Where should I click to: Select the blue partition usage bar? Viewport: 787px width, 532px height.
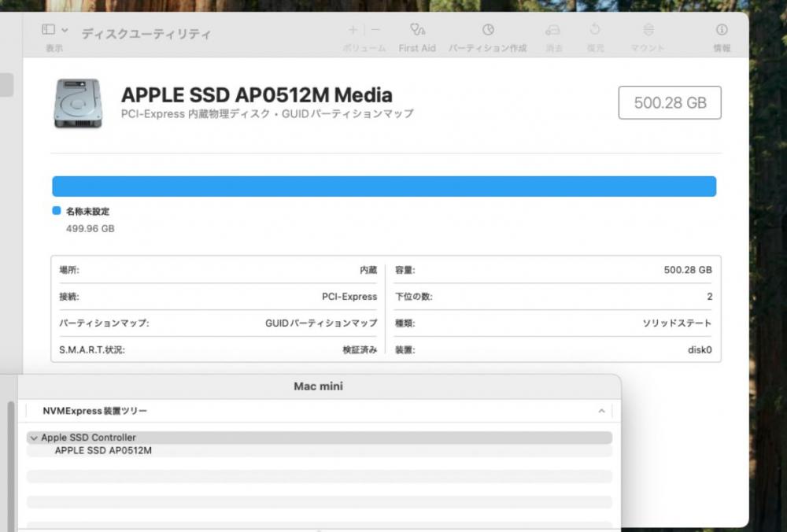384,187
